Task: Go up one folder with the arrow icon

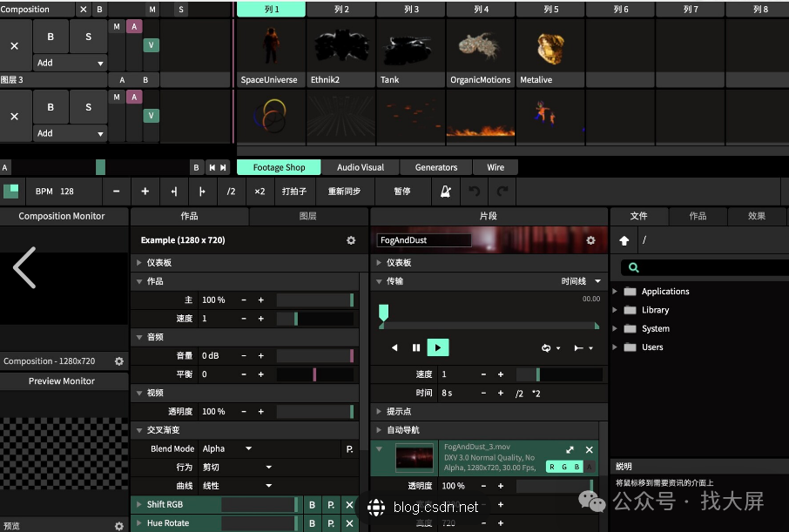Action: coord(624,240)
